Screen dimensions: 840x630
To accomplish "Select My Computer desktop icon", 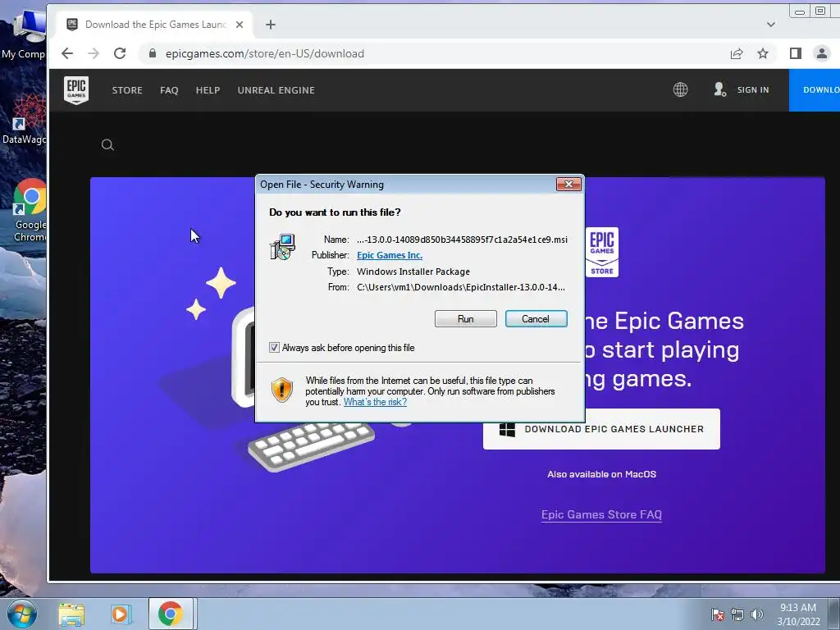I will tap(25, 36).
